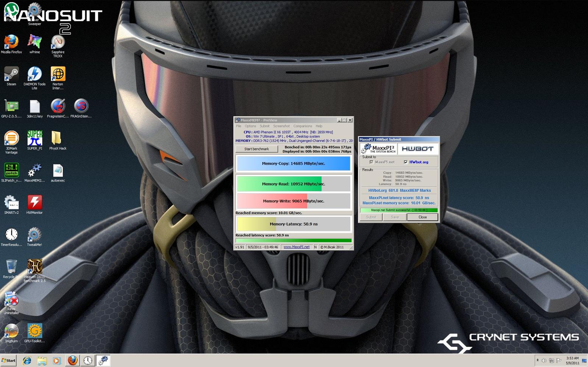Select the MaxxMEM2 desktop shortcut

(x=35, y=172)
